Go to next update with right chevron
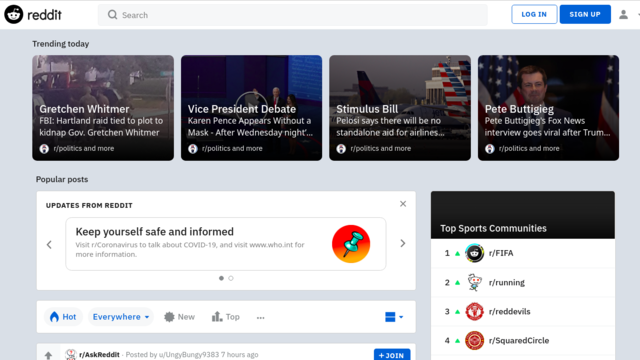640x360 pixels. [x=403, y=243]
